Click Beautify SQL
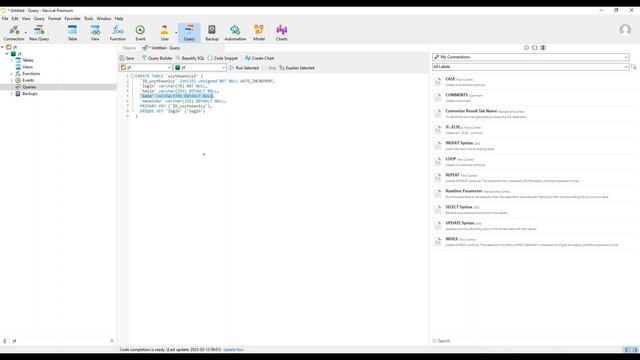This screenshot has height=360, width=640. pyautogui.click(x=190, y=58)
